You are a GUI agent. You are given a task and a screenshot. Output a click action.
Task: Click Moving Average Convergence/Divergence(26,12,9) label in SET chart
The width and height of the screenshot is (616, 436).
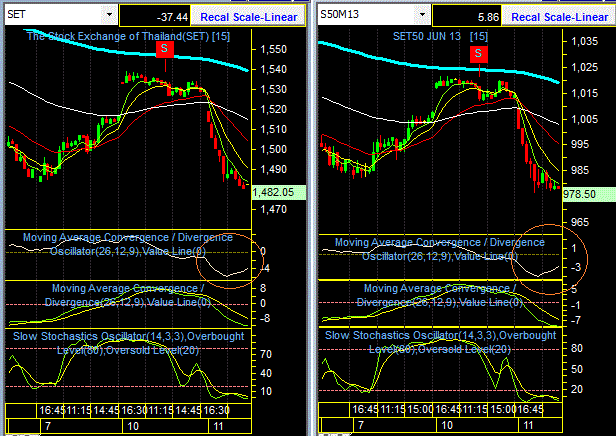pos(128,295)
